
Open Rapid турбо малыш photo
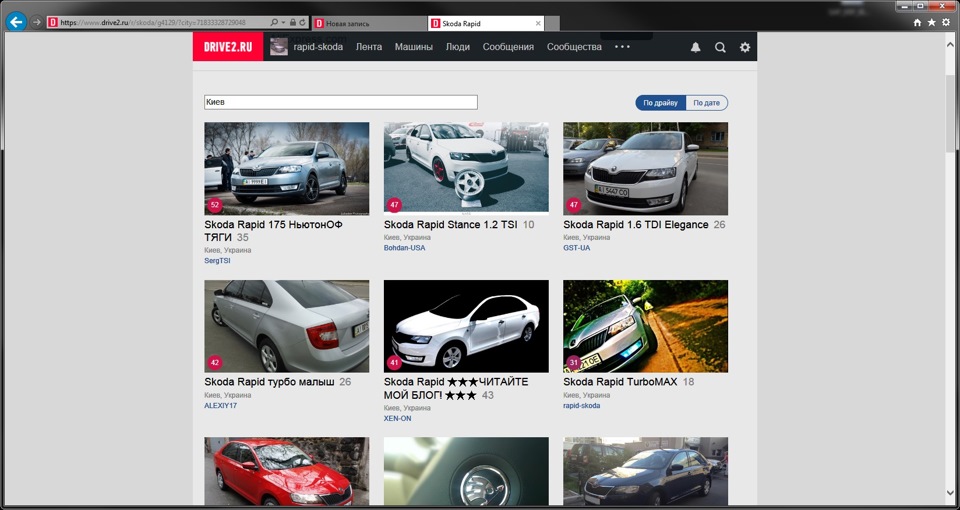[x=287, y=326]
